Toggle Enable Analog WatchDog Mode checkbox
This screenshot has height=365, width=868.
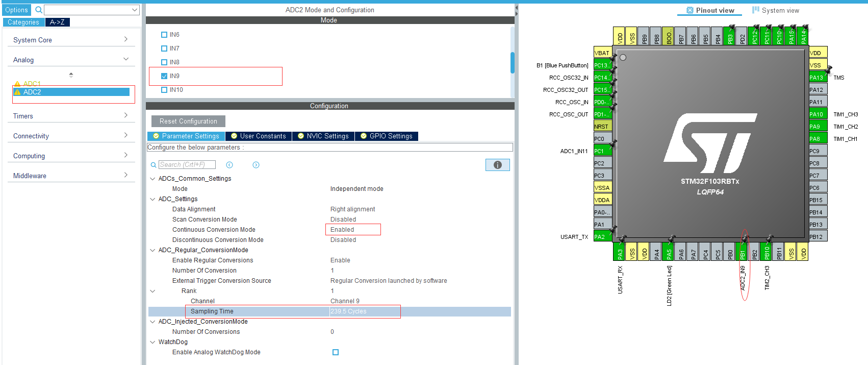pos(336,352)
